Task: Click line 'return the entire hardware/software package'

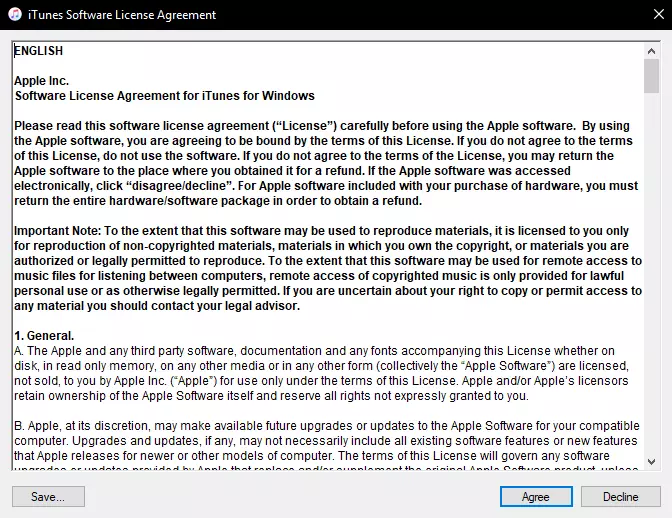Action: (218, 201)
